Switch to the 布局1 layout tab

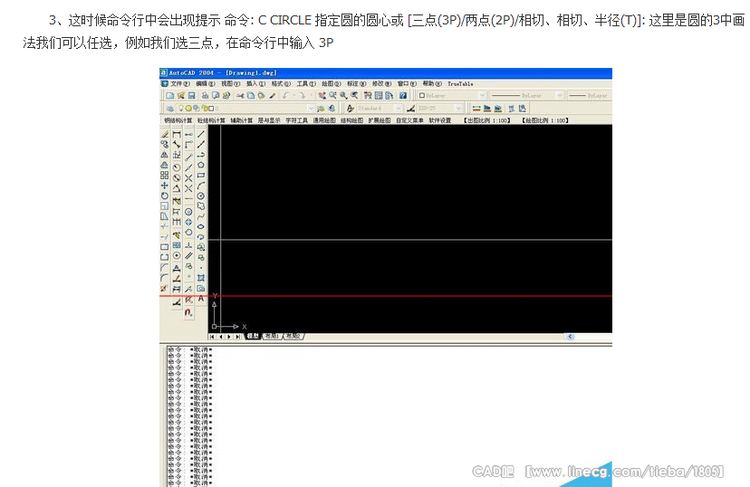point(272,336)
